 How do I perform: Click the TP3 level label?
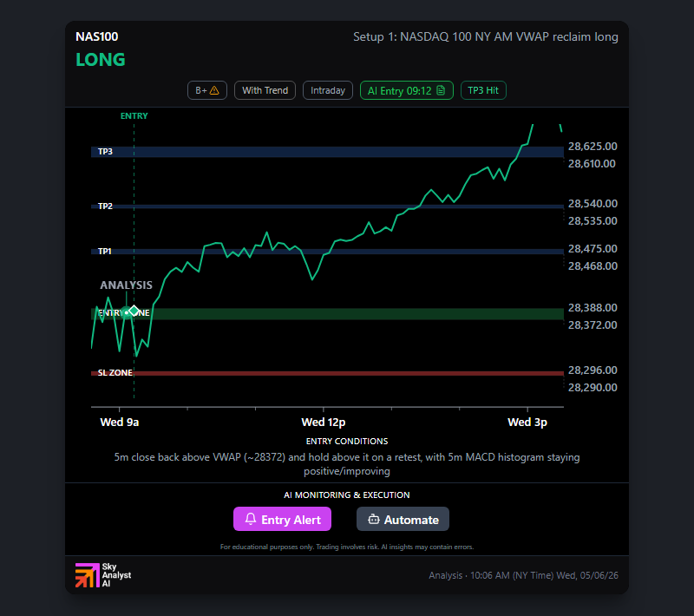pyautogui.click(x=105, y=151)
